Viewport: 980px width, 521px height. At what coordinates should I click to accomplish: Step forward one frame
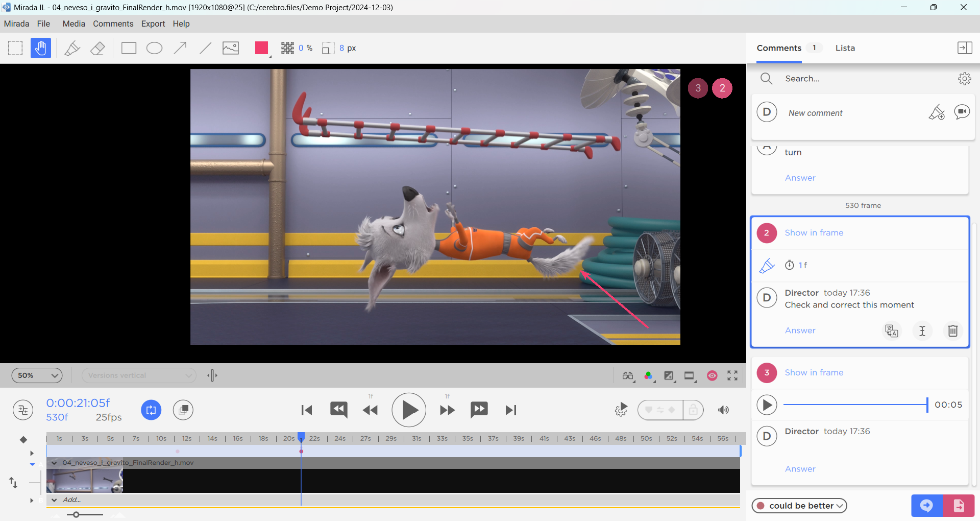447,410
